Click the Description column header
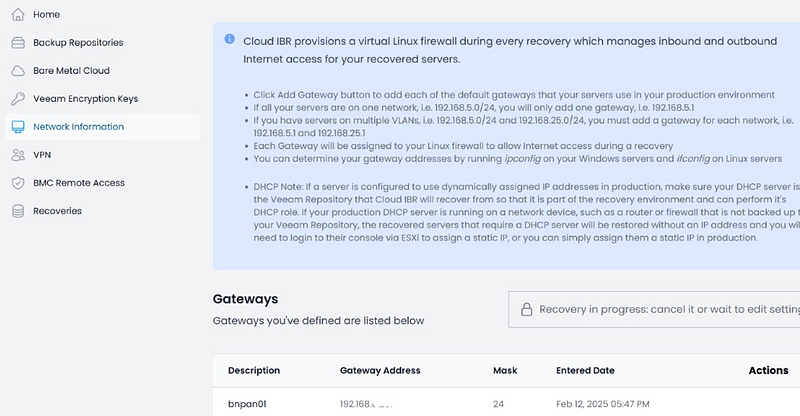This screenshot has height=416, width=800. pos(254,370)
